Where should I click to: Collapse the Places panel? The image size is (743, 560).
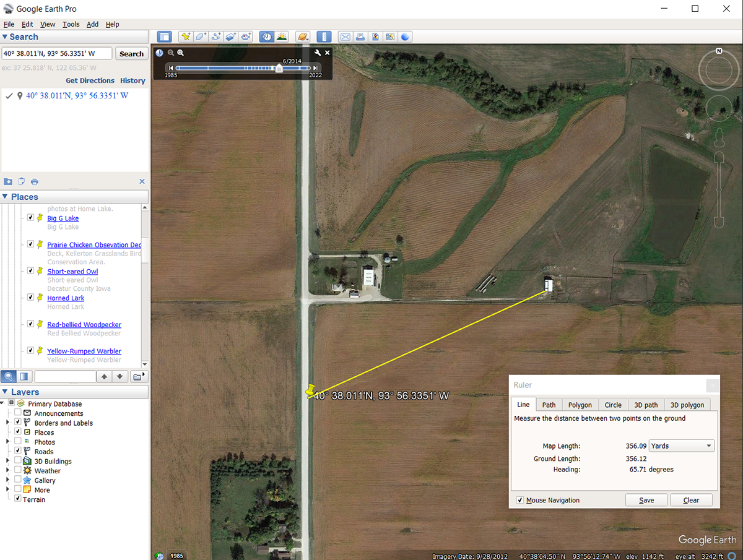[5, 197]
